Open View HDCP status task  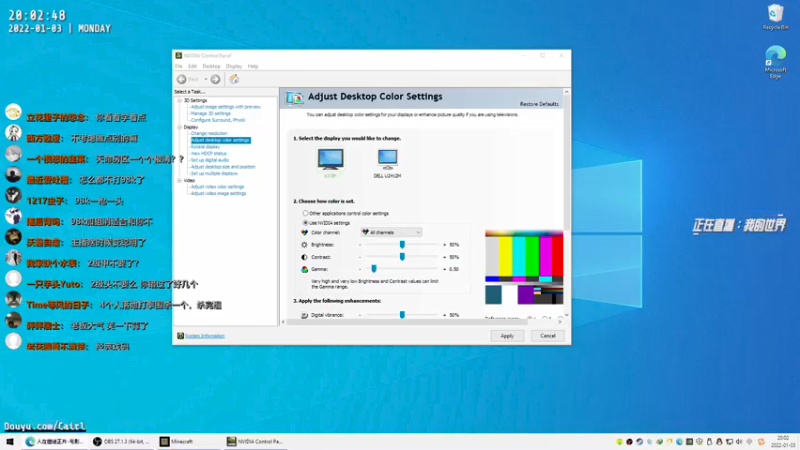pos(208,154)
